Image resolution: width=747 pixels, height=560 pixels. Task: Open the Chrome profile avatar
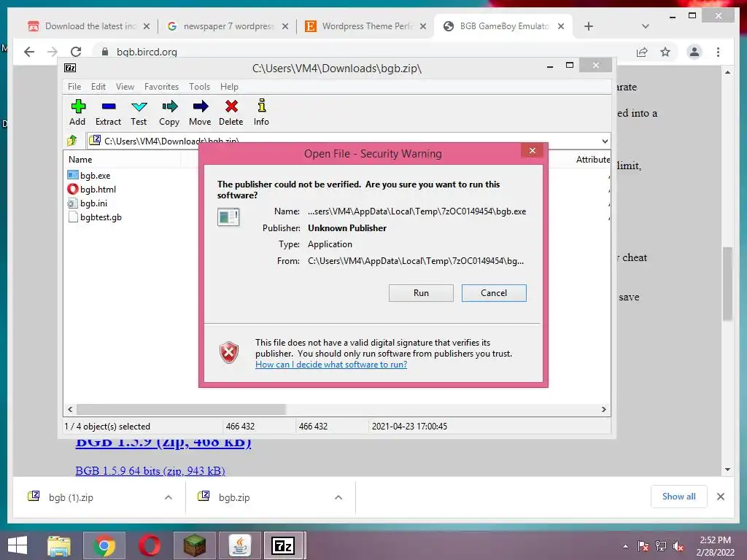click(x=694, y=52)
